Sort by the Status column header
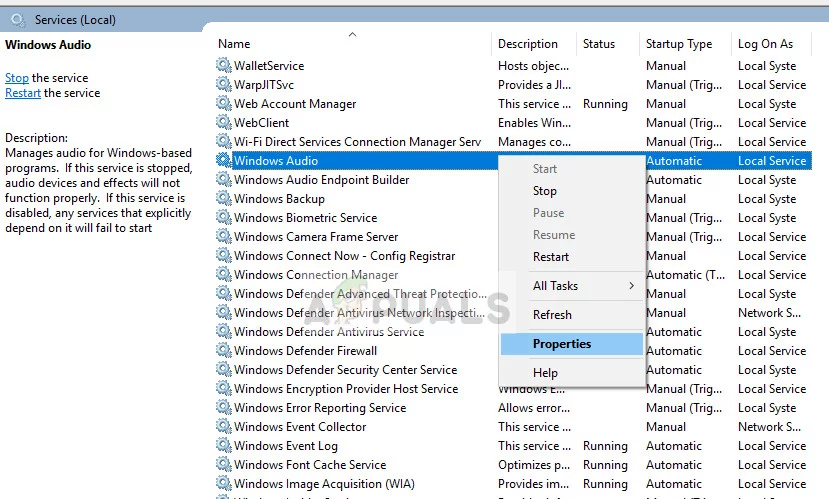The image size is (829, 499). pyautogui.click(x=598, y=44)
